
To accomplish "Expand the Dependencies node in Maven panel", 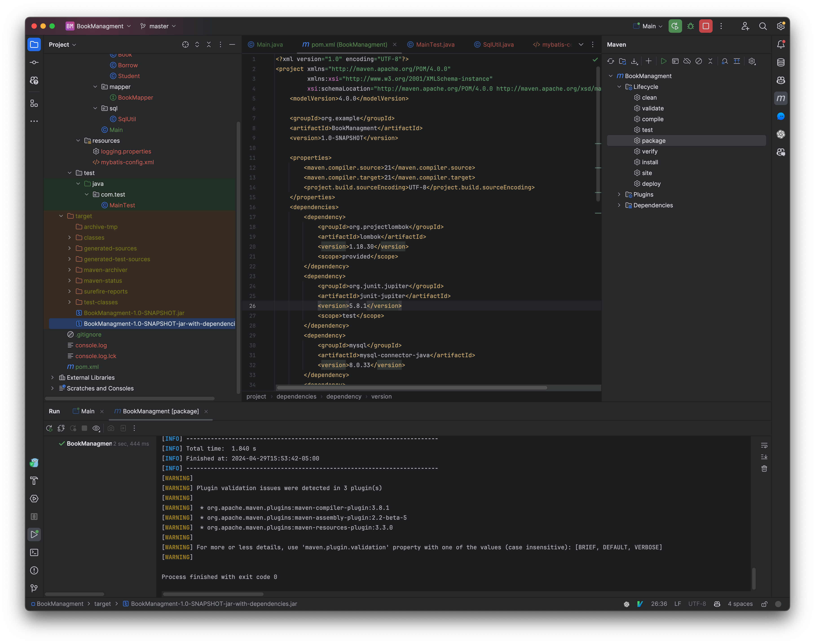I will (x=619, y=205).
